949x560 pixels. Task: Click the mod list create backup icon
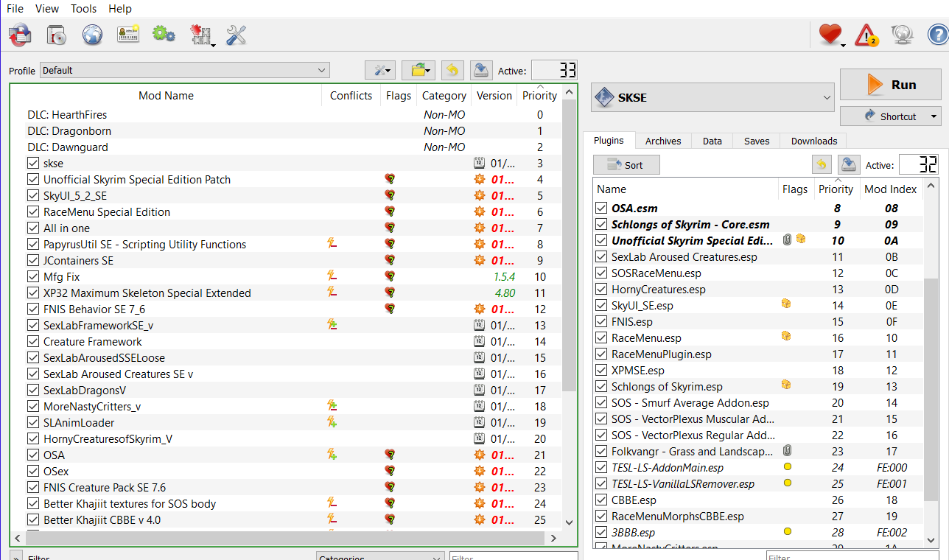pyautogui.click(x=481, y=70)
